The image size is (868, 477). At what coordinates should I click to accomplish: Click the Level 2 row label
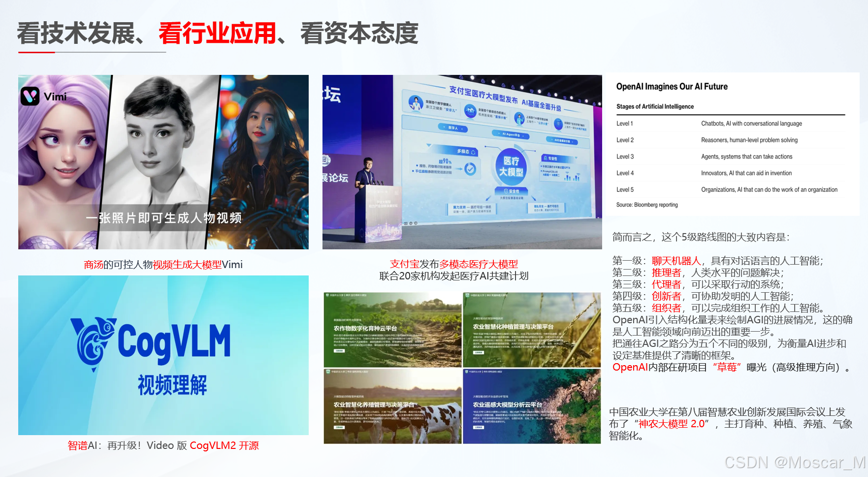click(625, 140)
